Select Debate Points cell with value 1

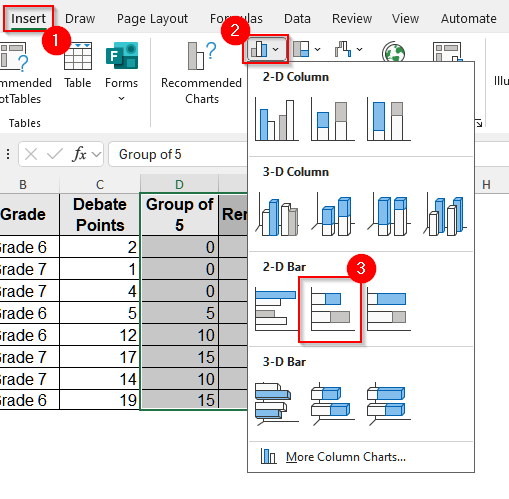100,269
